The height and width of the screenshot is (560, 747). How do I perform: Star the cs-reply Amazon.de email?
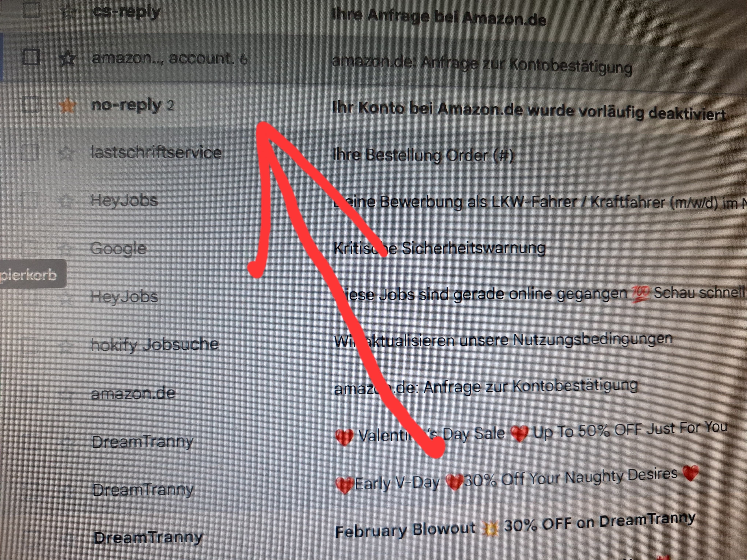click(x=68, y=12)
